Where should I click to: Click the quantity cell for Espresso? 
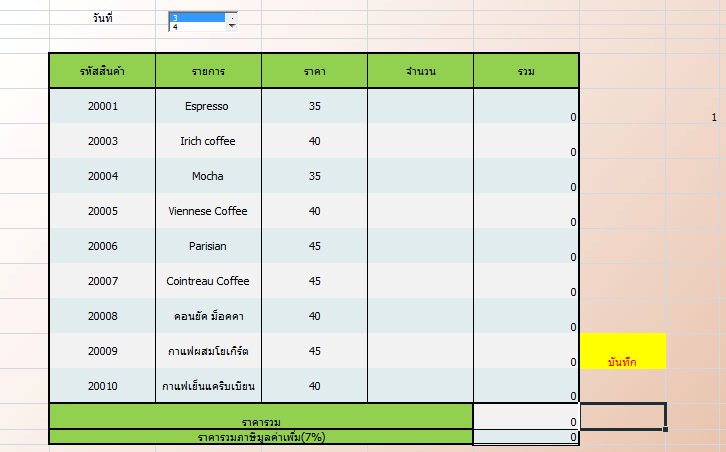point(420,106)
